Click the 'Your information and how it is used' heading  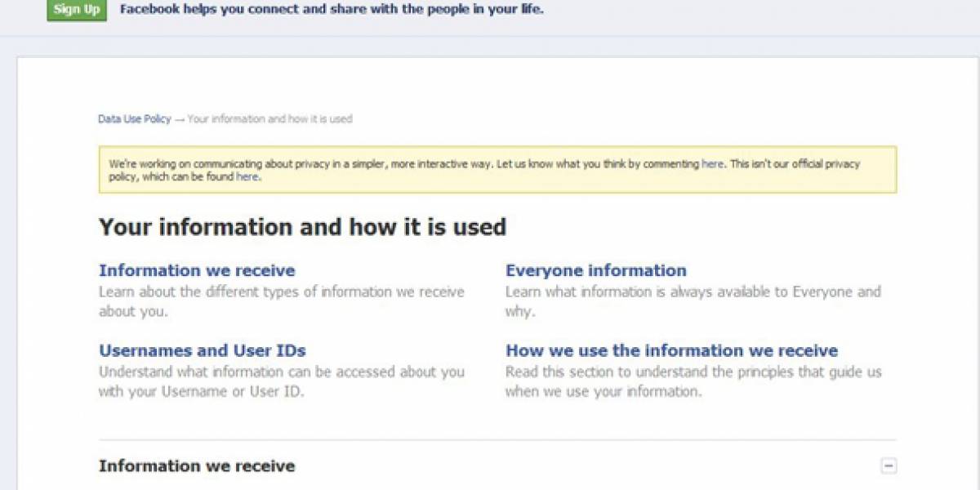coord(302,226)
